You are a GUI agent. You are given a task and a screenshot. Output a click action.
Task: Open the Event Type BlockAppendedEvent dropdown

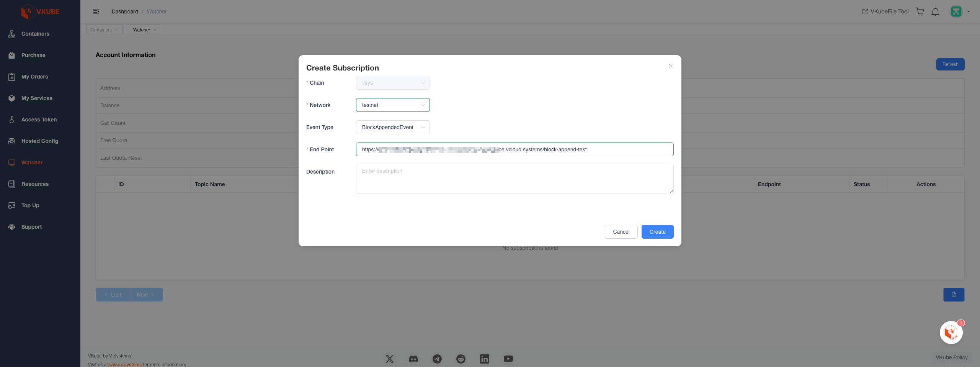pos(392,127)
